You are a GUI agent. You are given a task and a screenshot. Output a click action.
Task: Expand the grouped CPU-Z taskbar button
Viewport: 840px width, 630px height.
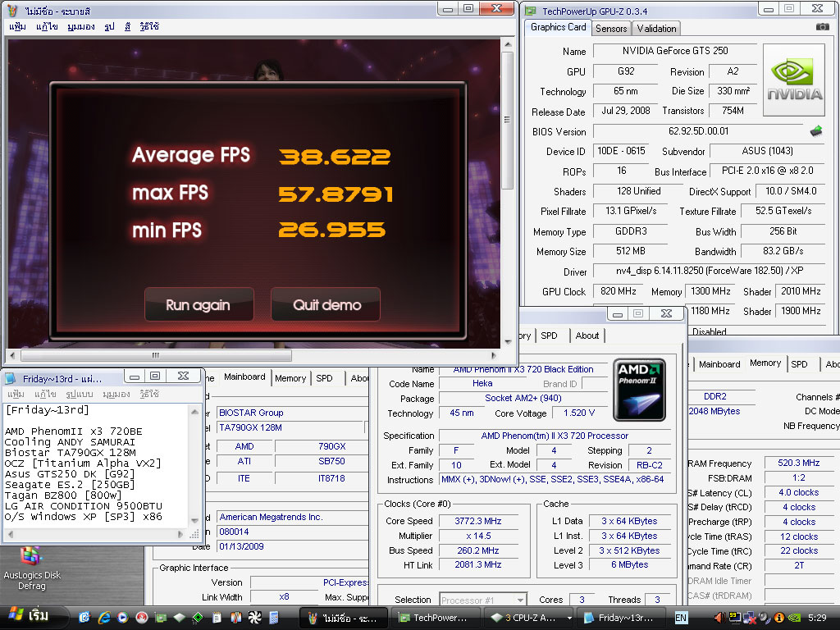[529, 618]
